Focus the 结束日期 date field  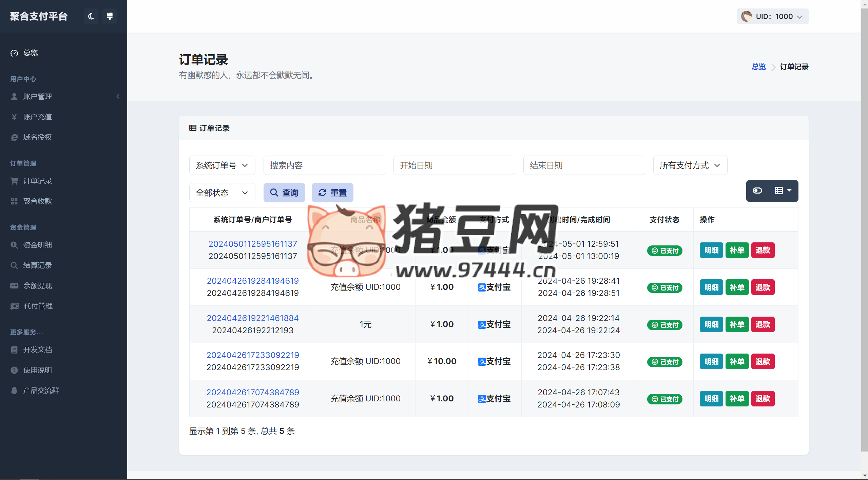tap(584, 165)
